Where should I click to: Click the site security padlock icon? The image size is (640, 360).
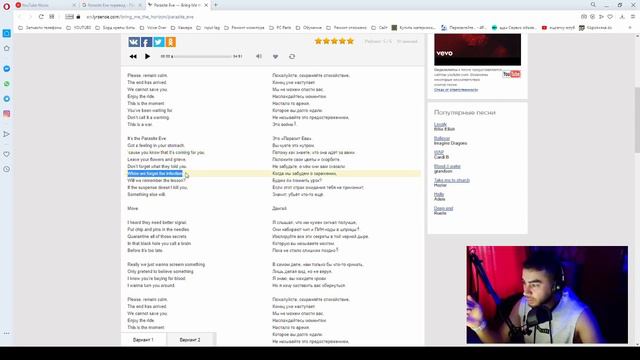(x=78, y=17)
